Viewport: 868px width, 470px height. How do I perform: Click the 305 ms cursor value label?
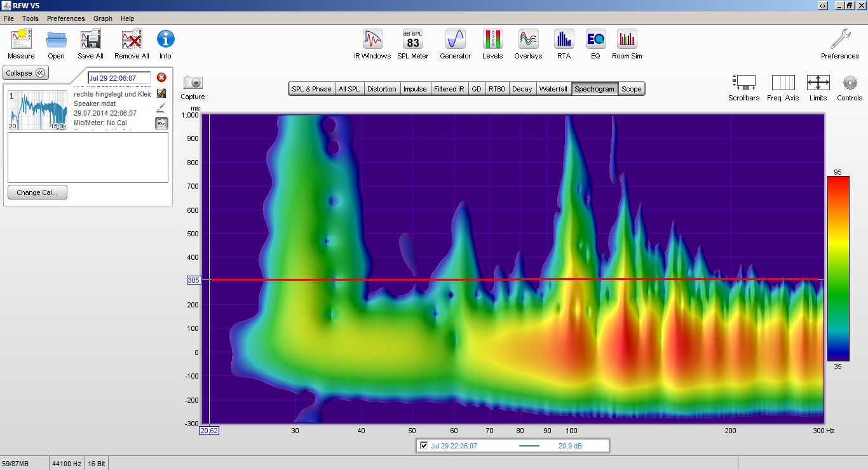[x=194, y=279]
